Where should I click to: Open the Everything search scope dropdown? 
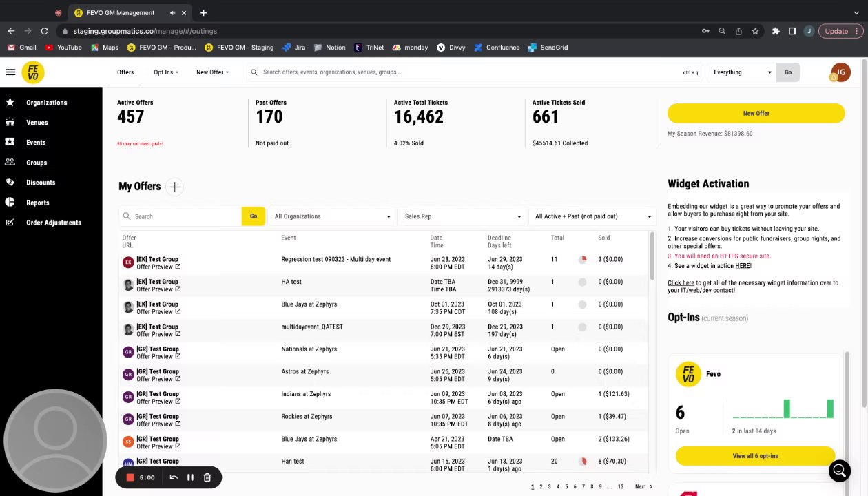point(742,72)
